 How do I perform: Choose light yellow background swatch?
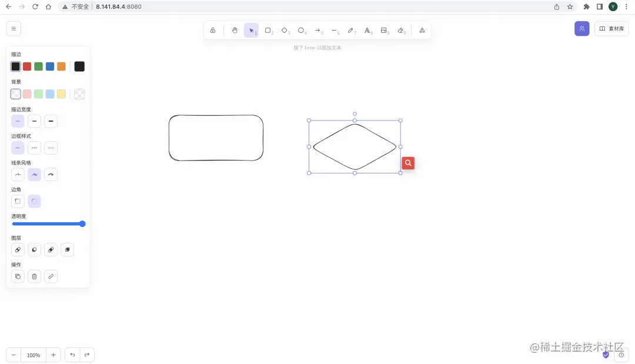click(61, 94)
